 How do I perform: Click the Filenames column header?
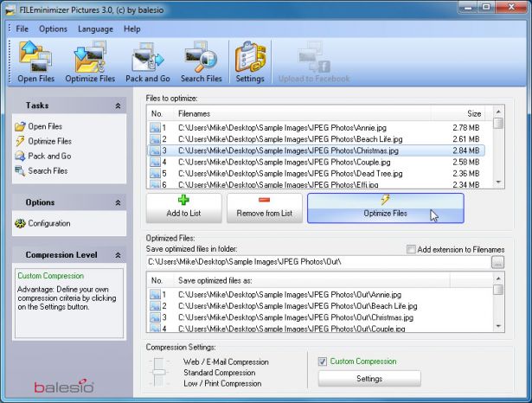[303, 113]
